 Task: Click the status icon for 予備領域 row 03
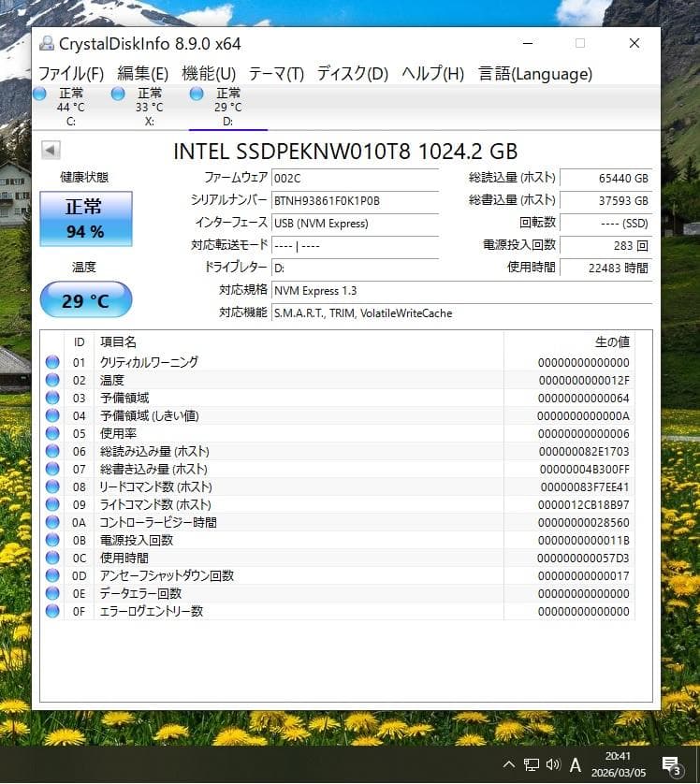pyautogui.click(x=52, y=398)
